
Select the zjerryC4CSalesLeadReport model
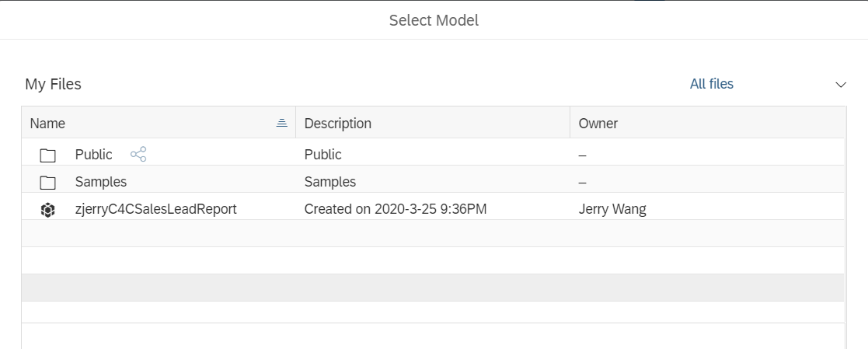155,209
